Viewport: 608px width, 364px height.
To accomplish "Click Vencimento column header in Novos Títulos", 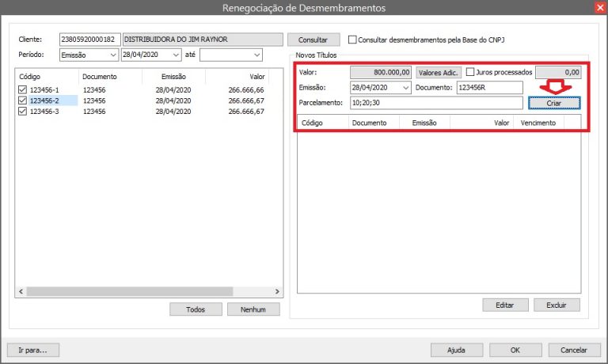I will 538,123.
